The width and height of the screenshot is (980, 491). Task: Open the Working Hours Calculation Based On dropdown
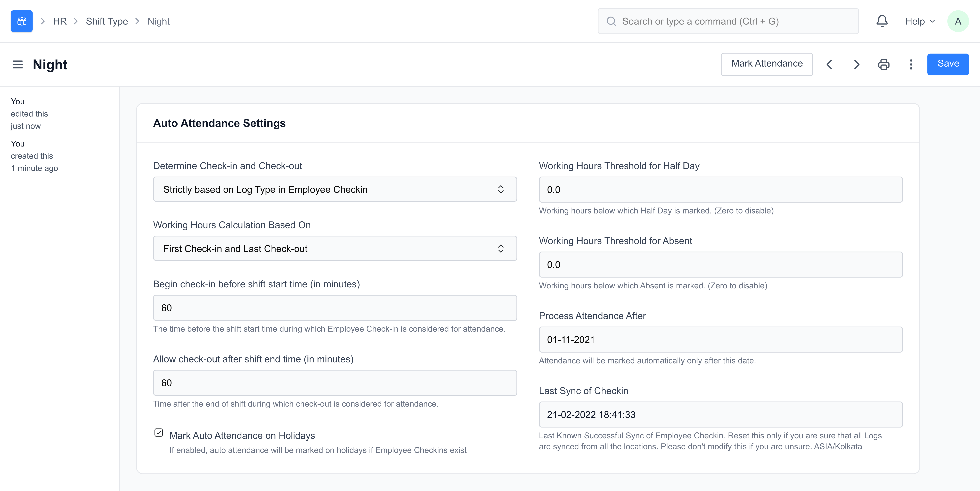click(x=335, y=248)
